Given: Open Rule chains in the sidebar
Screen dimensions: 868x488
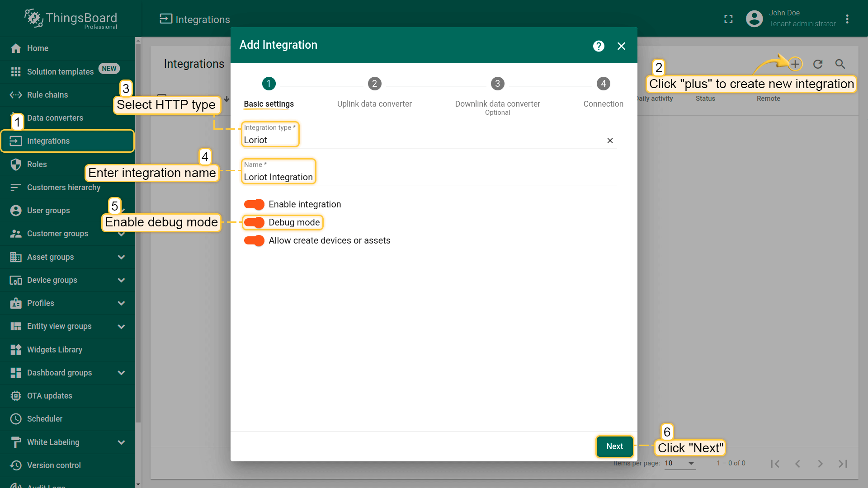Looking at the screenshot, I should pos(47,95).
